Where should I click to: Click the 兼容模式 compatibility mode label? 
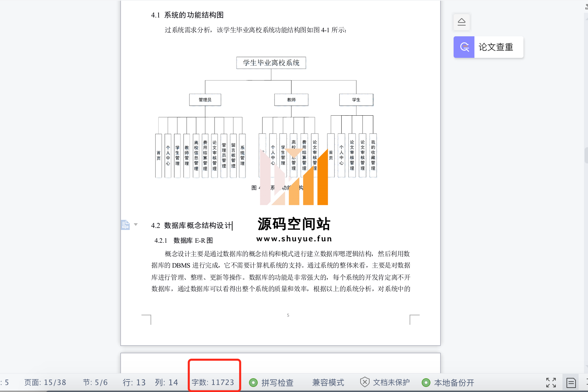(328, 383)
